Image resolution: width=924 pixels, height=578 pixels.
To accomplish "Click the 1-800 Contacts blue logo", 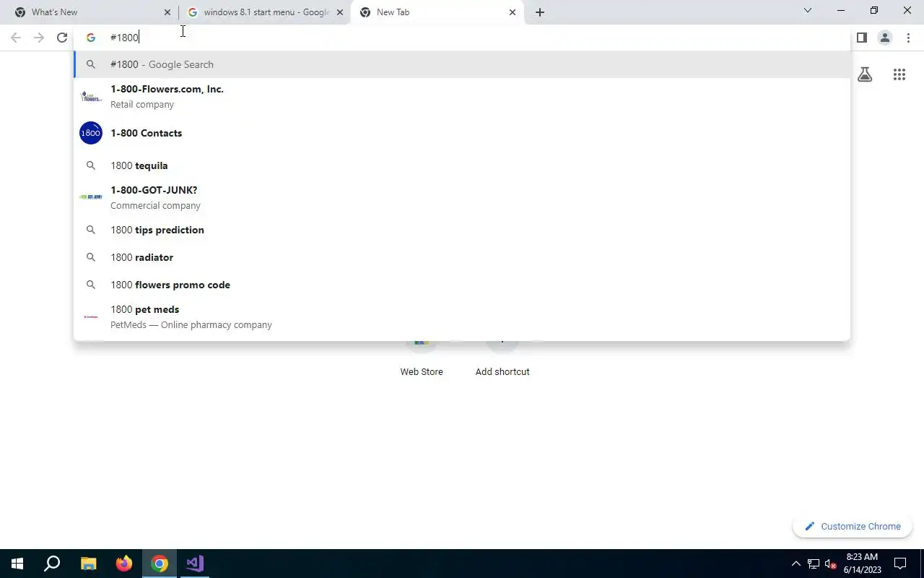I will (x=91, y=133).
